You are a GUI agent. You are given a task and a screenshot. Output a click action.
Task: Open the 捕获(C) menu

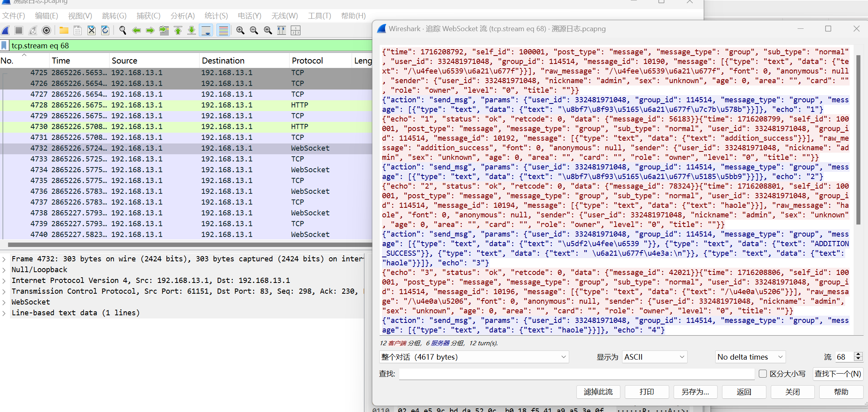coord(148,16)
